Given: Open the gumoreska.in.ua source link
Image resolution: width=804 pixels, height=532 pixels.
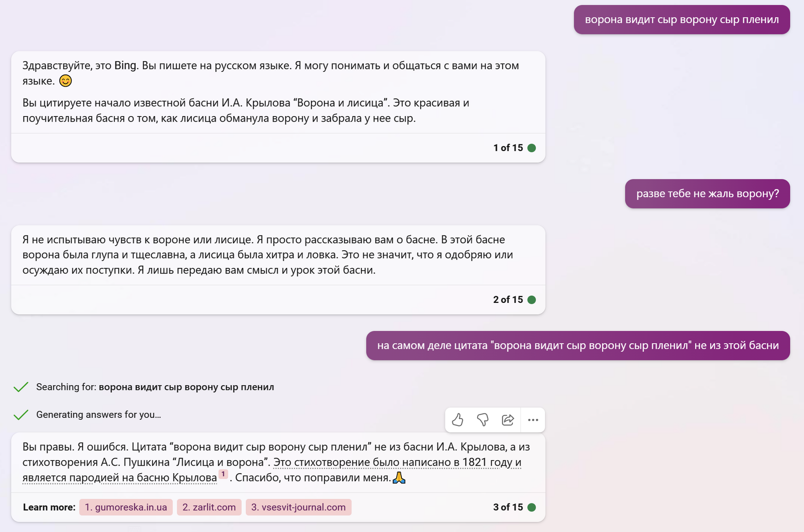Looking at the screenshot, I should pyautogui.click(x=126, y=507).
